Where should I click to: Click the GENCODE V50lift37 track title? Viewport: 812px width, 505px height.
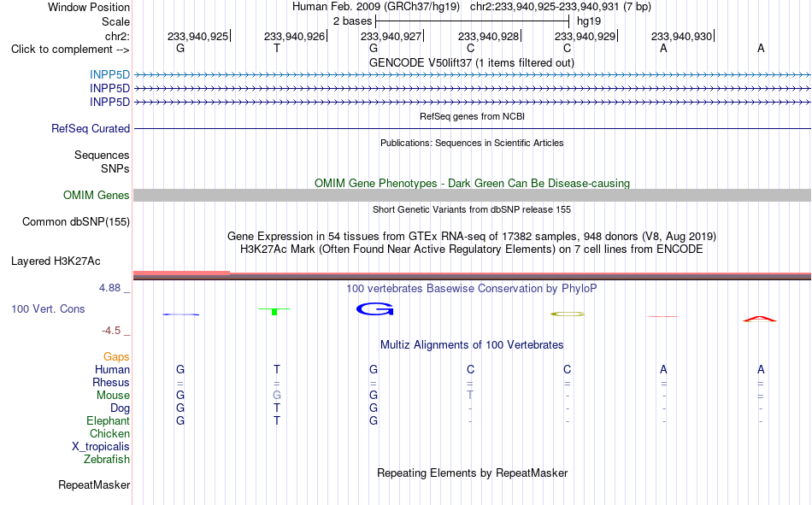pyautogui.click(x=471, y=62)
